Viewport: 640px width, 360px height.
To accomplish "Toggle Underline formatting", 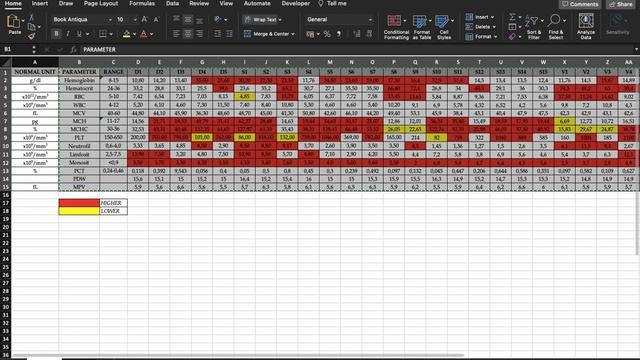I will 79,34.
